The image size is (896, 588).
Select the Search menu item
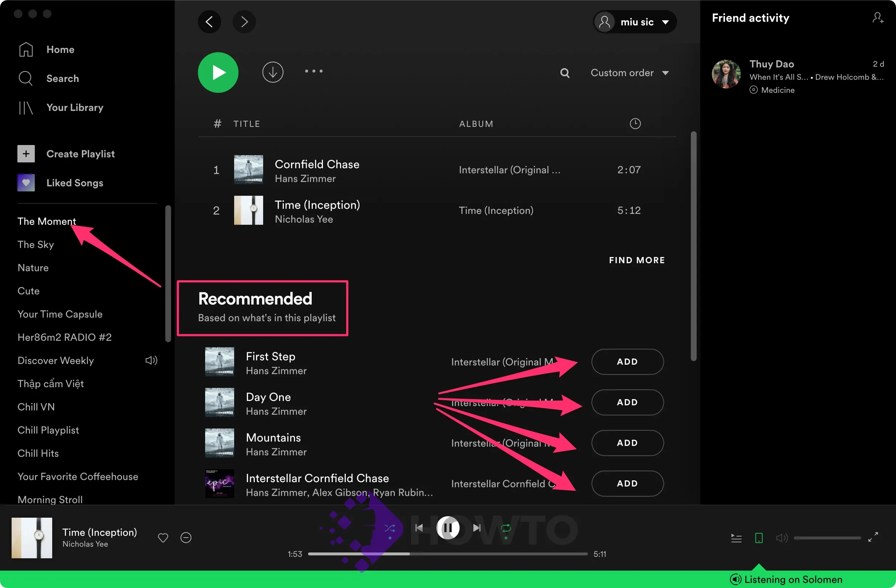[x=62, y=78]
